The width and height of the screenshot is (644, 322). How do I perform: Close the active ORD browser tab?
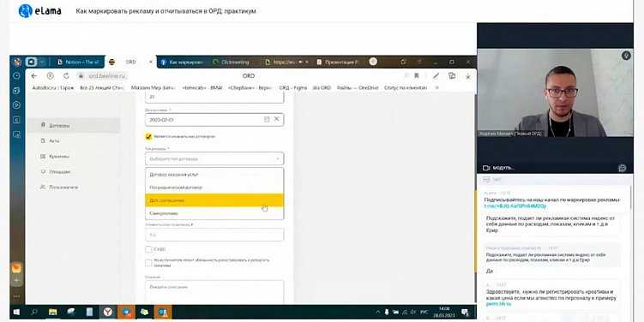click(x=150, y=62)
